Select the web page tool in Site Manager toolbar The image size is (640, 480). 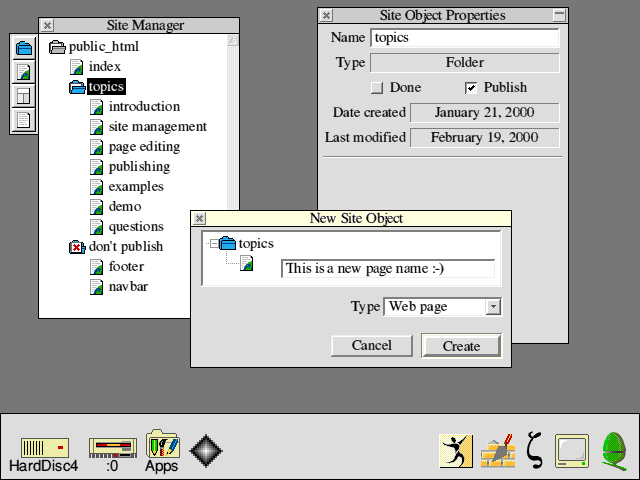pyautogui.click(x=24, y=72)
